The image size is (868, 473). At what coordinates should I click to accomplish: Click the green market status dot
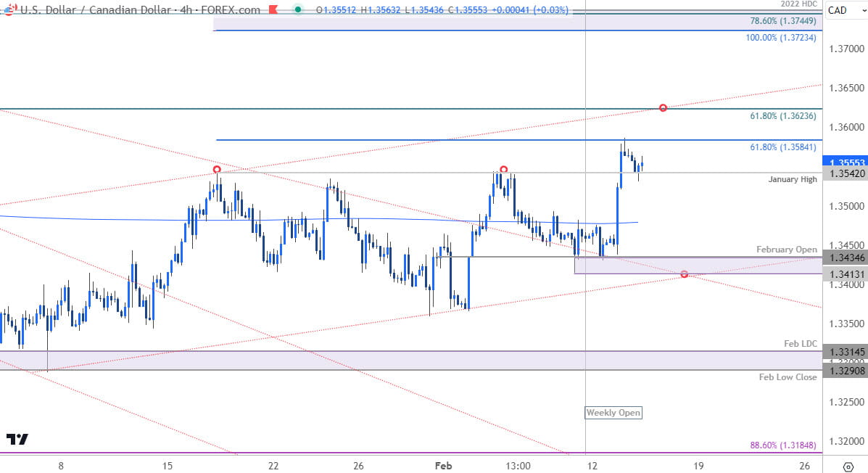298,10
